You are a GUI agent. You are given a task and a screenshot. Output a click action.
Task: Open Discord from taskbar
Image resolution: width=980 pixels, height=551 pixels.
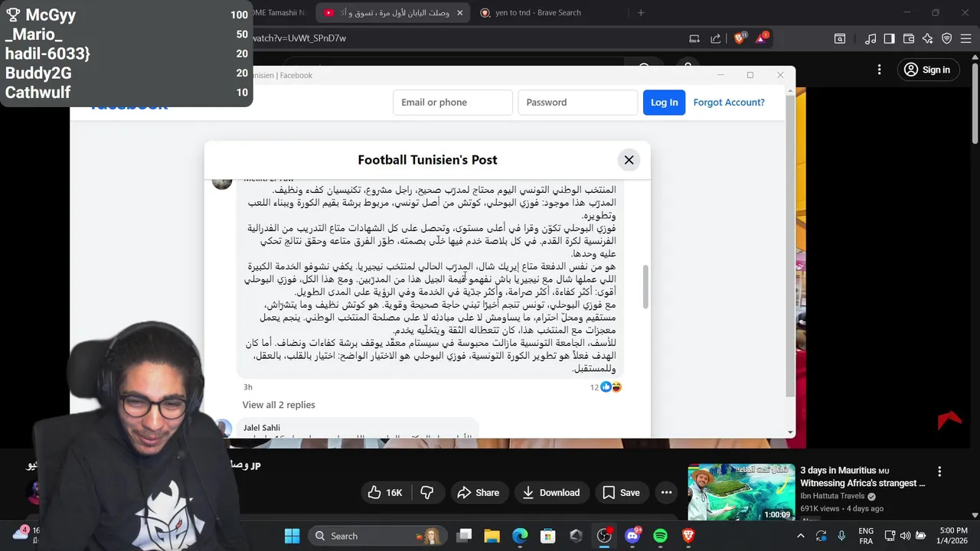coord(632,536)
